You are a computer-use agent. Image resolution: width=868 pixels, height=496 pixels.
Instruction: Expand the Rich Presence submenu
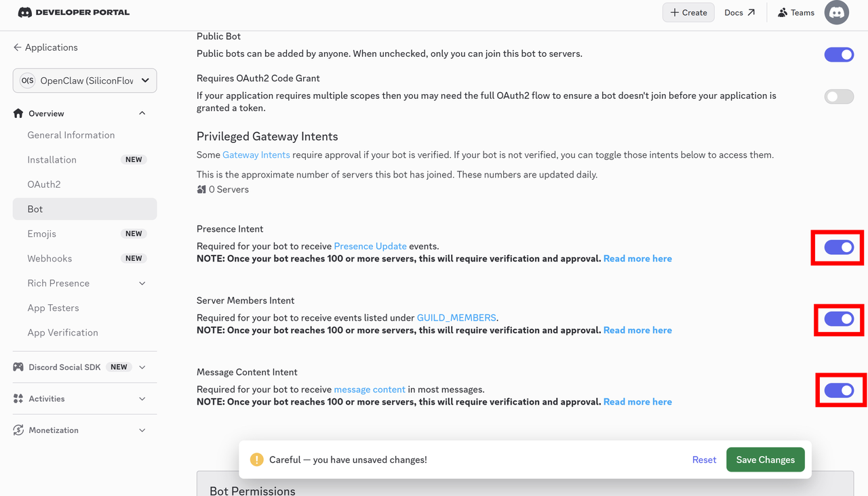[142, 283]
